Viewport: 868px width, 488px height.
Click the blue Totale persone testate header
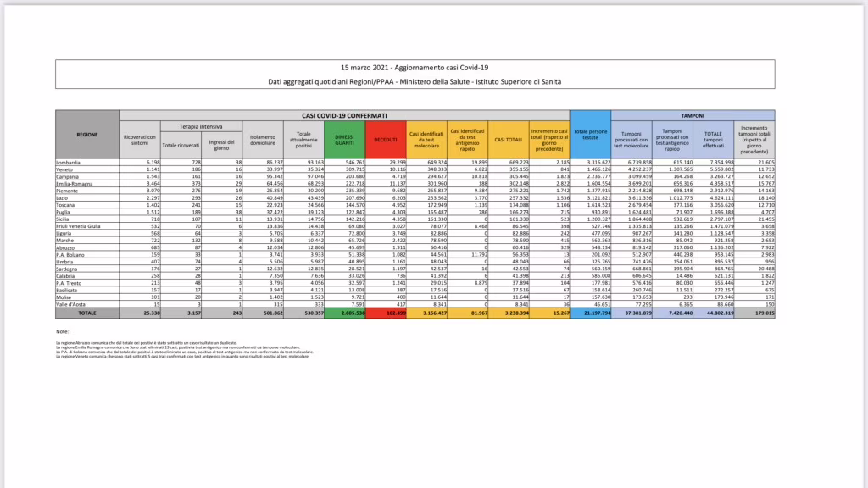(590, 135)
